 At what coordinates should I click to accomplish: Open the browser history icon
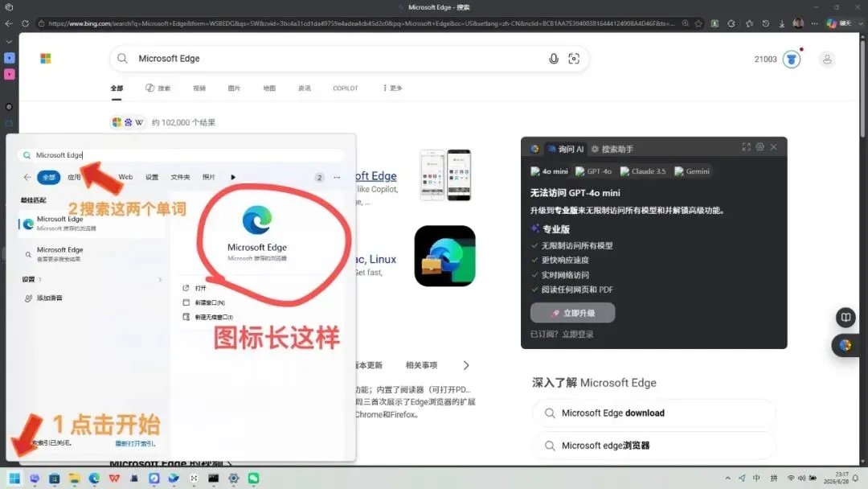coord(766,23)
